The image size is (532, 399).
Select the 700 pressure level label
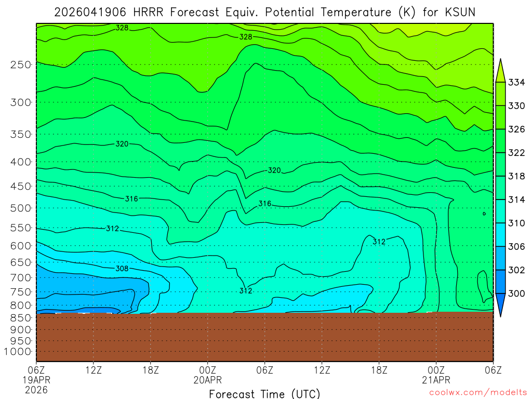(21, 277)
